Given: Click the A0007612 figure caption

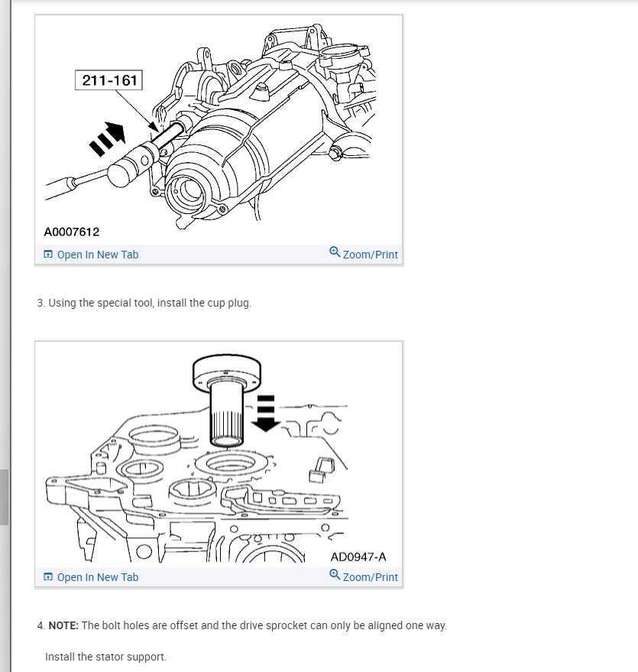Looking at the screenshot, I should [x=72, y=232].
